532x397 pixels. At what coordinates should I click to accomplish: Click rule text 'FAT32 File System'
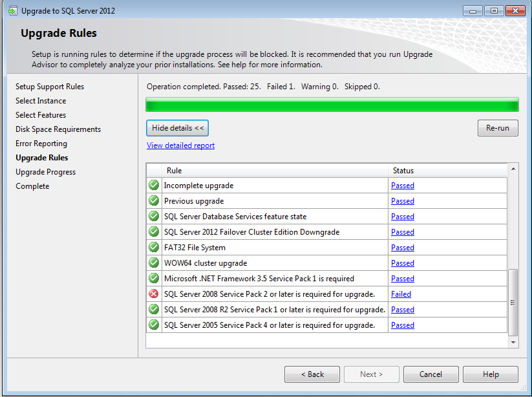point(195,248)
